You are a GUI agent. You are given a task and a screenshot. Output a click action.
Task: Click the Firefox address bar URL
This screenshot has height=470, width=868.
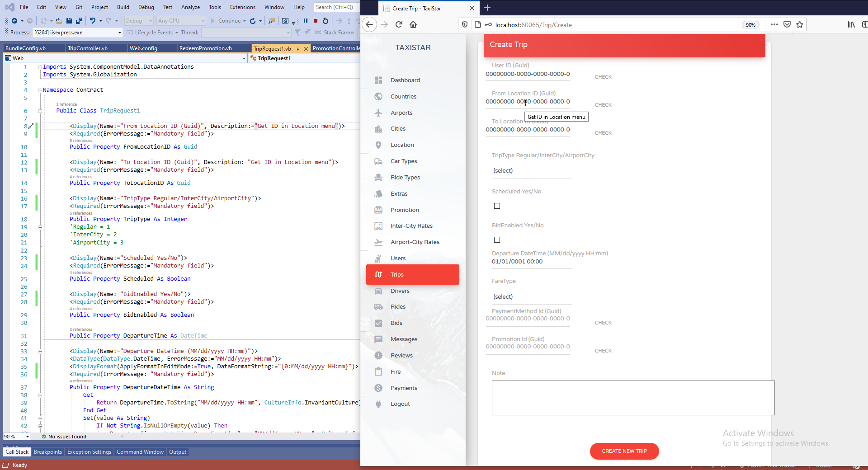[533, 25]
